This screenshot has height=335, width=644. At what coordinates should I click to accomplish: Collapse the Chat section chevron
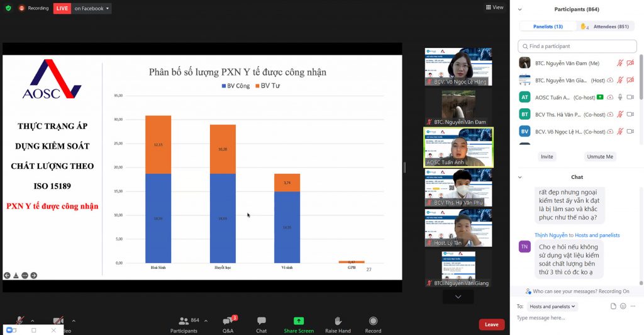pos(520,177)
